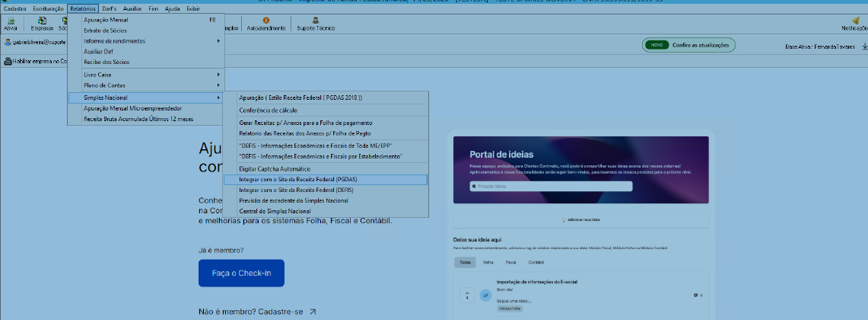Viewport: 868px width, 320px height.
Task: Open the Auxiliar menu
Action: [133, 9]
